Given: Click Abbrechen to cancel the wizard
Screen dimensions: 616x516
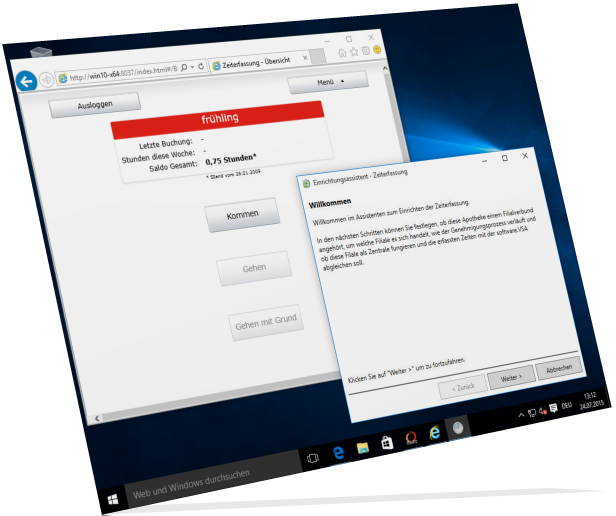Looking at the screenshot, I should (557, 370).
